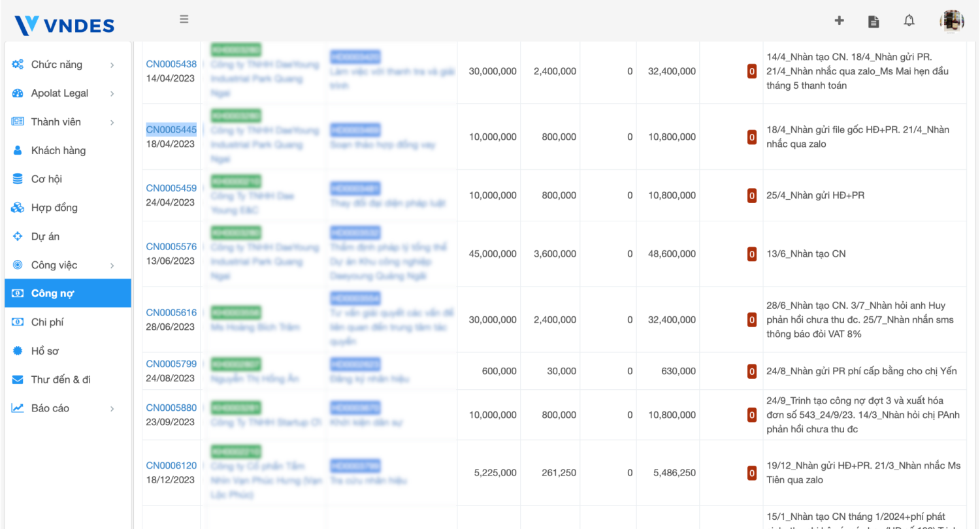Screen dimensions: 980x529
Task: Open the user avatar profile menu
Action: (x=952, y=22)
